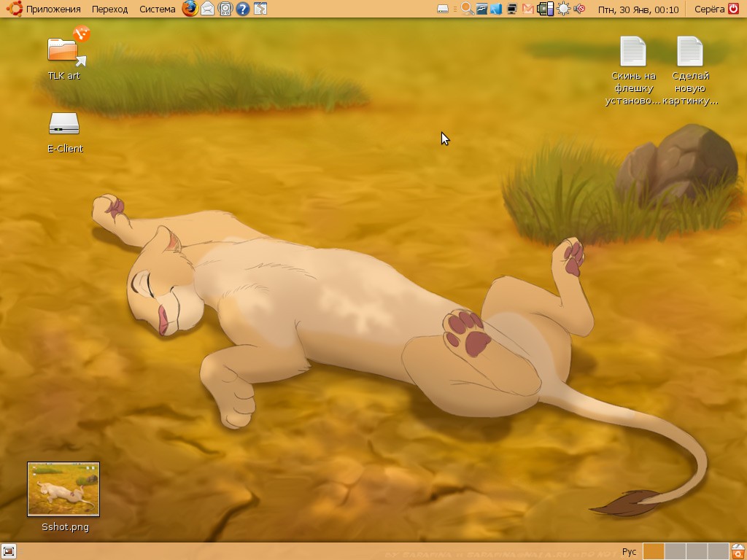747x560 pixels.
Task: Switch keyboard layout via Рус indicator
Action: pos(628,551)
